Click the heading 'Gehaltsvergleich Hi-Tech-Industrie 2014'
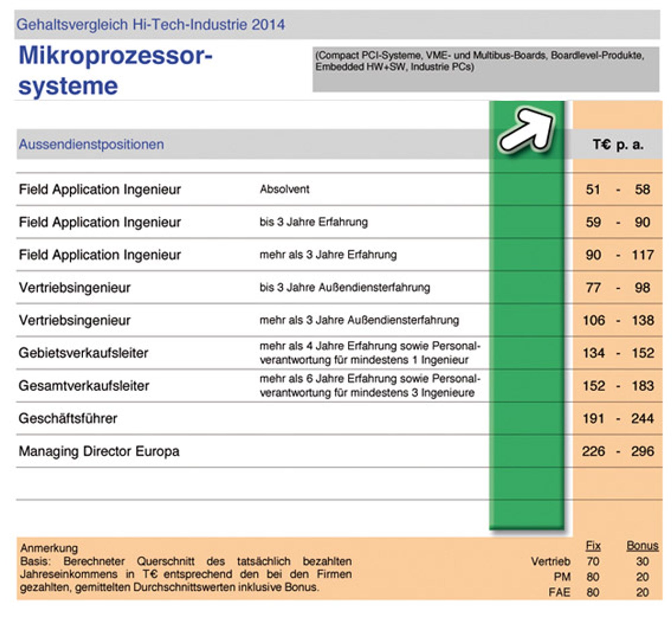 click(x=151, y=25)
